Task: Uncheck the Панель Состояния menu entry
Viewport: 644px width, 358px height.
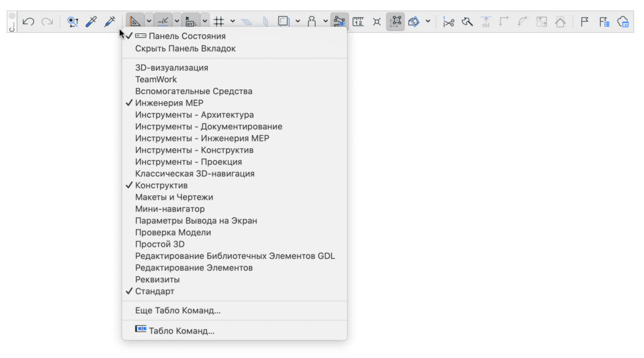Action: (187, 36)
